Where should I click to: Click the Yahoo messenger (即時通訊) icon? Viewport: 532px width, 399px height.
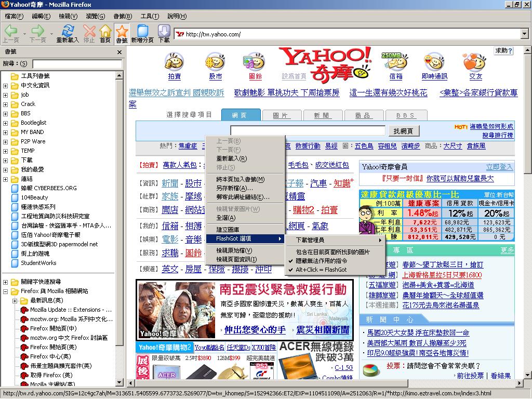[434, 62]
